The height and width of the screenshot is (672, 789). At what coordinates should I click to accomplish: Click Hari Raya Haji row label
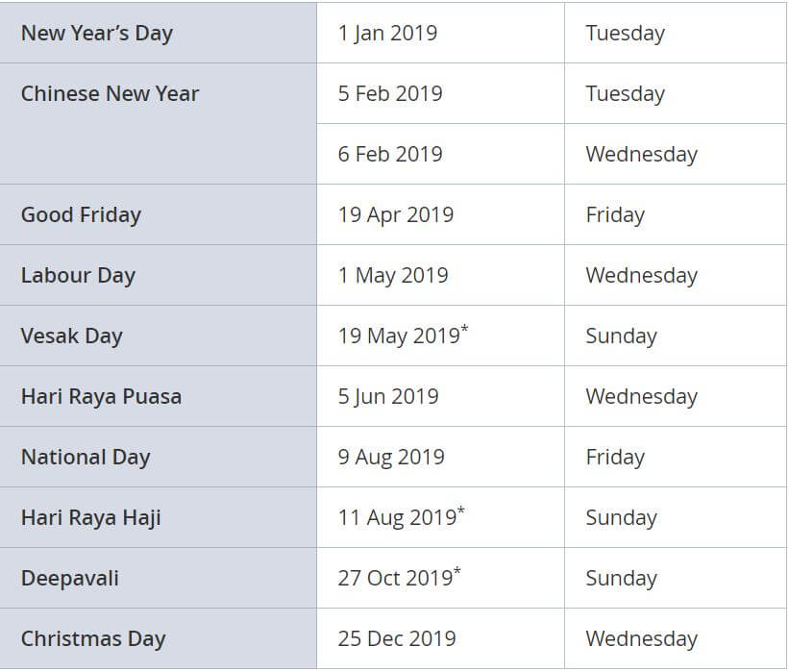[x=91, y=517]
